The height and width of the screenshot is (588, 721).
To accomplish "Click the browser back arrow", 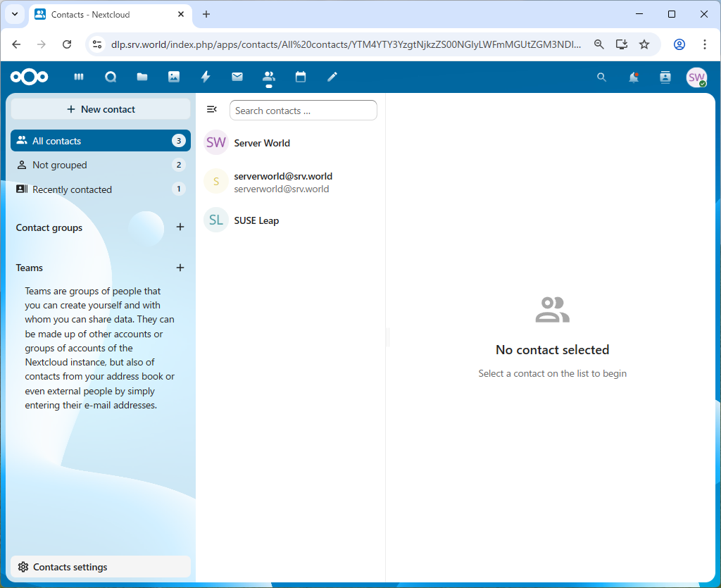I will pyautogui.click(x=17, y=44).
